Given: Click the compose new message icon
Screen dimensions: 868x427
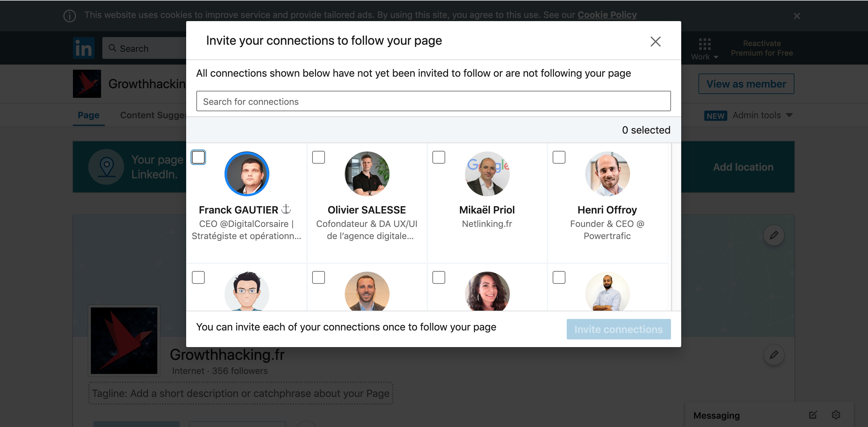Looking at the screenshot, I should (813, 415).
